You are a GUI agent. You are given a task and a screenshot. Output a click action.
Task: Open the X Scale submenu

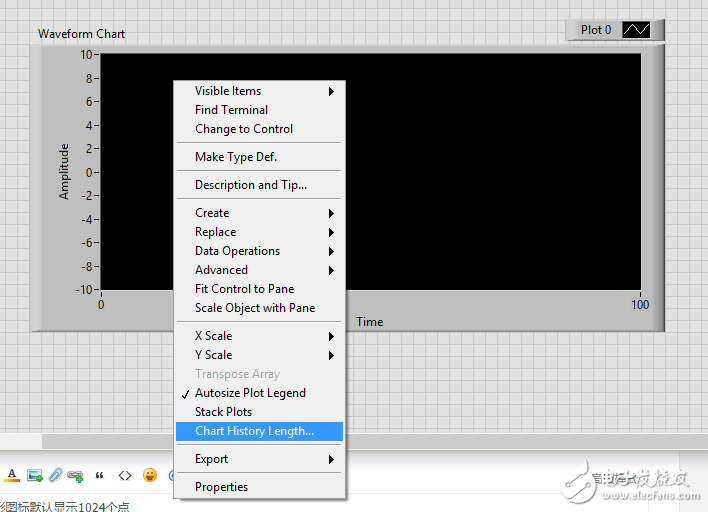[259, 336]
